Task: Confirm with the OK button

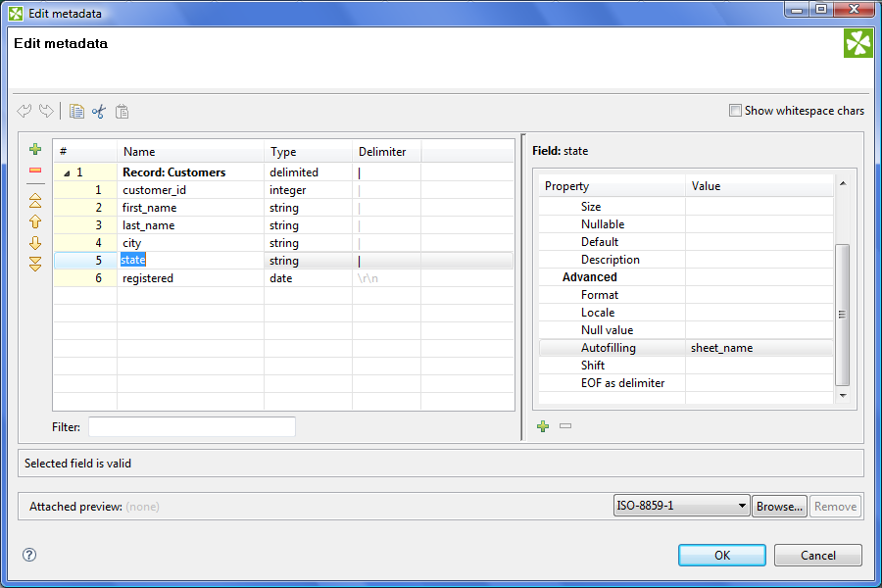Action: tap(721, 556)
